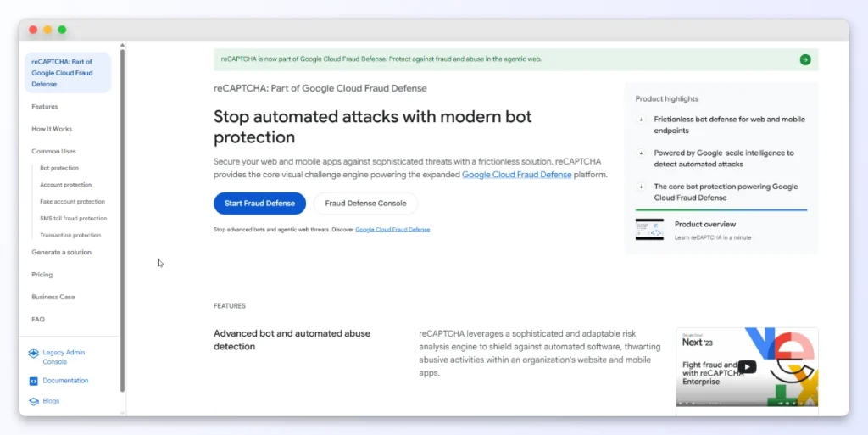
Task: Go to Generate a solution section
Action: point(61,252)
